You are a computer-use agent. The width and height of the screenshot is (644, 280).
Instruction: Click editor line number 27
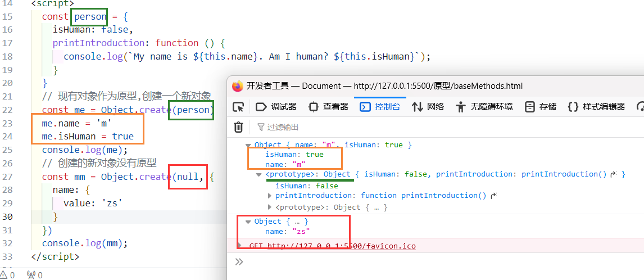(7, 177)
